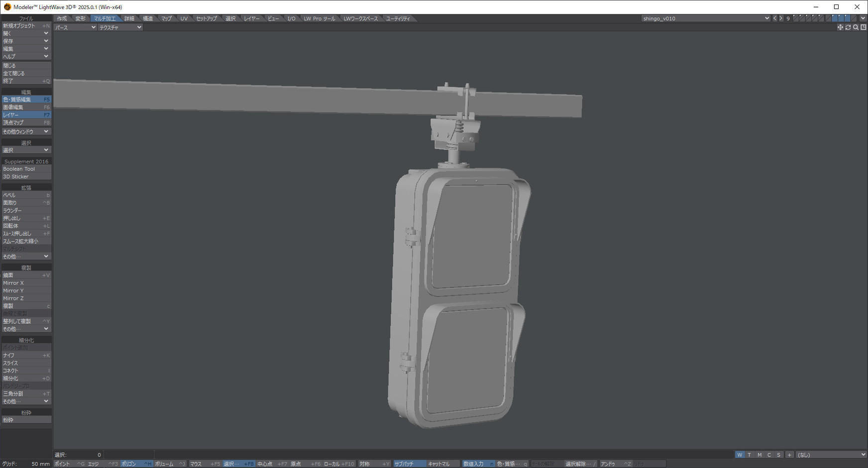868x468 pixels.
Task: Open the レイヤー panel button F7
Action: (26, 115)
